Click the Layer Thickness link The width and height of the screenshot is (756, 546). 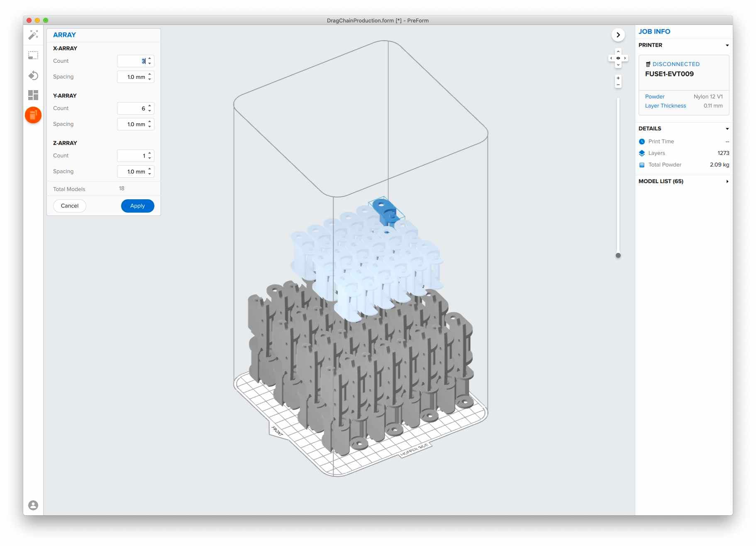point(665,106)
